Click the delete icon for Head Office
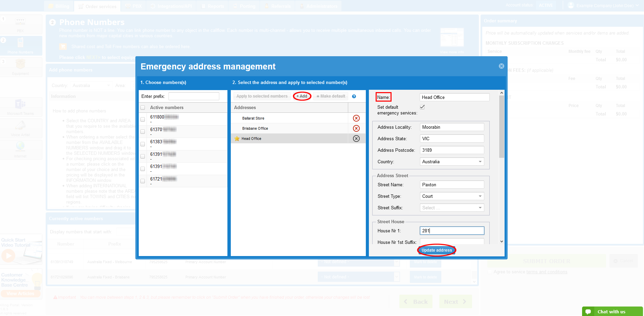Screen dimensions: 644x316 (356, 139)
